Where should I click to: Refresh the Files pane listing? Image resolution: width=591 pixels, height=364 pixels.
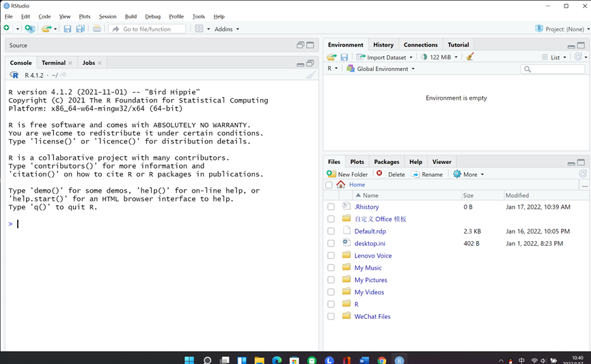[x=583, y=173]
